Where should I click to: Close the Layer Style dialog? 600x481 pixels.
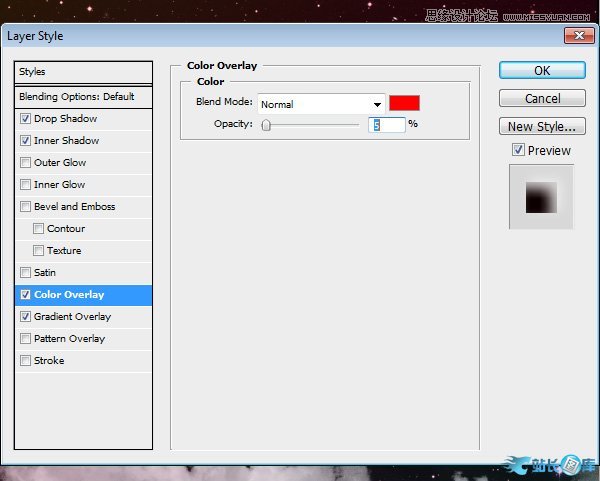(x=579, y=36)
